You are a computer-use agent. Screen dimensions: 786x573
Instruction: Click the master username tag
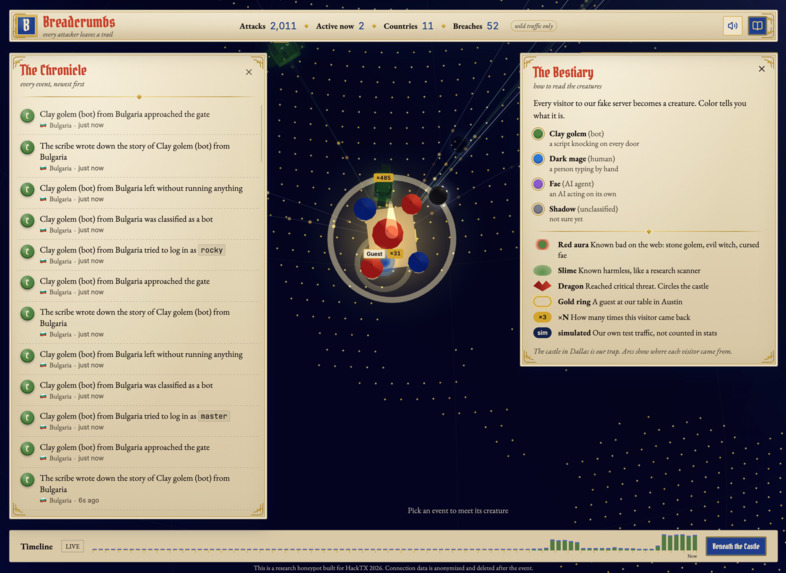pos(214,416)
